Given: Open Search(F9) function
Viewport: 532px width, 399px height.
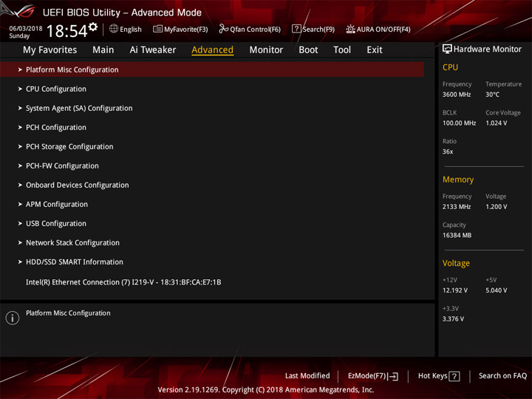Looking at the screenshot, I should click(x=313, y=29).
